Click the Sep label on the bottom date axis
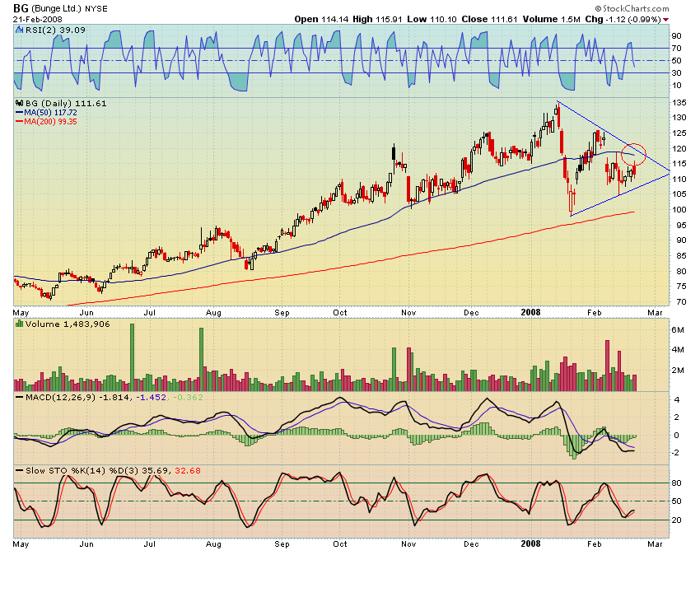 click(282, 544)
